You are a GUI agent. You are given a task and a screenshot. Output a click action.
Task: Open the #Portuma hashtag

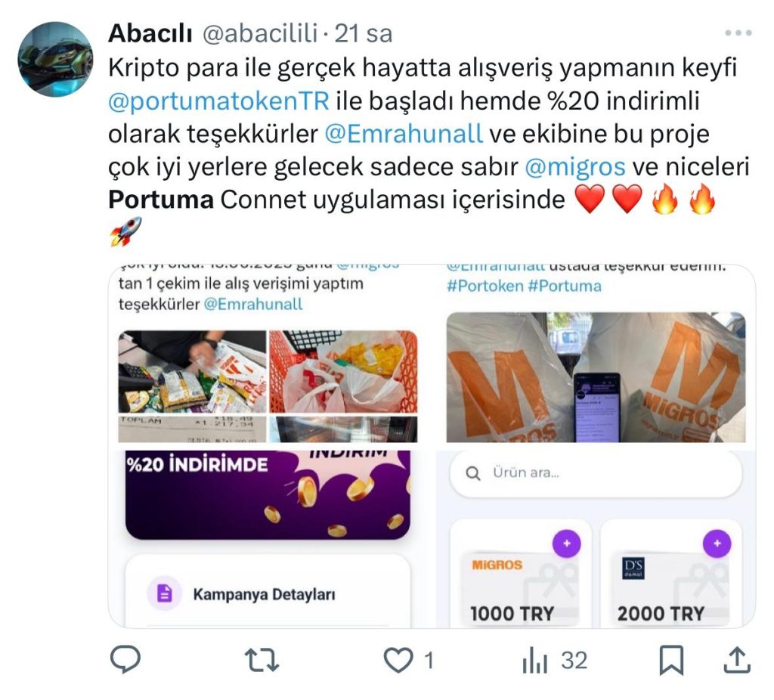click(x=565, y=287)
